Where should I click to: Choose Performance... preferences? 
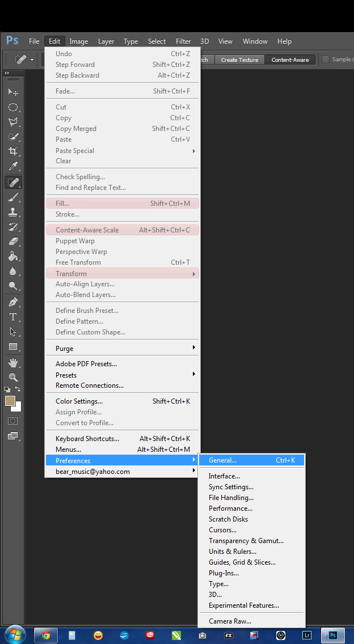252,509
